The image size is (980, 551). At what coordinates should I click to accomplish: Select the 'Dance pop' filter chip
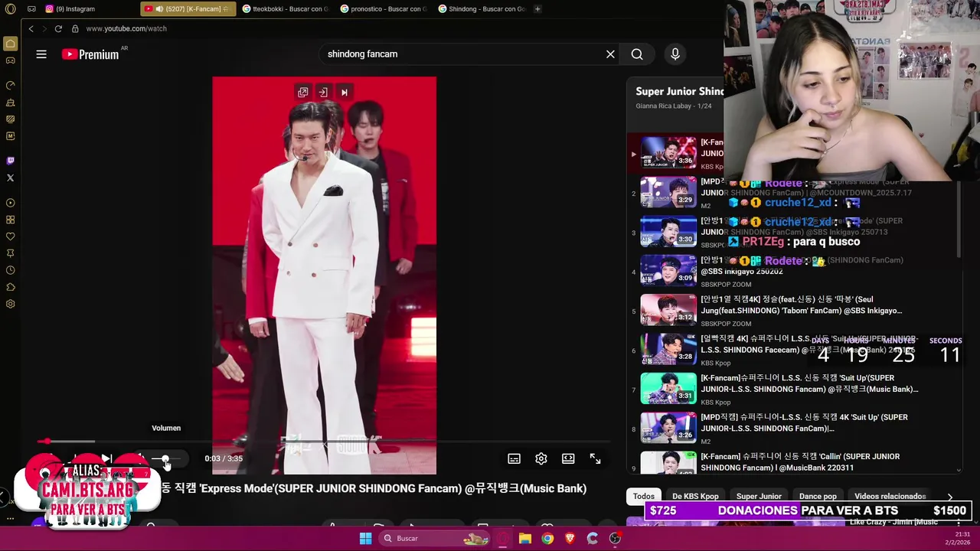click(818, 496)
